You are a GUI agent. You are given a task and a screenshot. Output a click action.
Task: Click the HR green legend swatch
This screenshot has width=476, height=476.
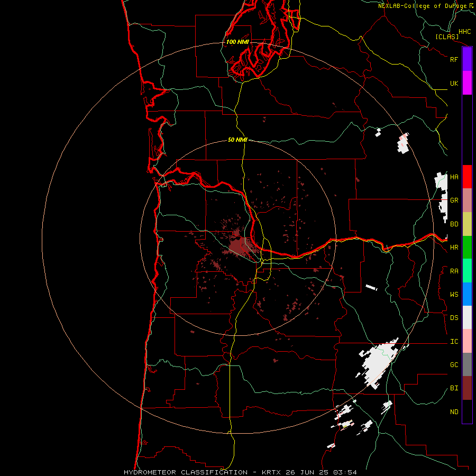point(467,248)
